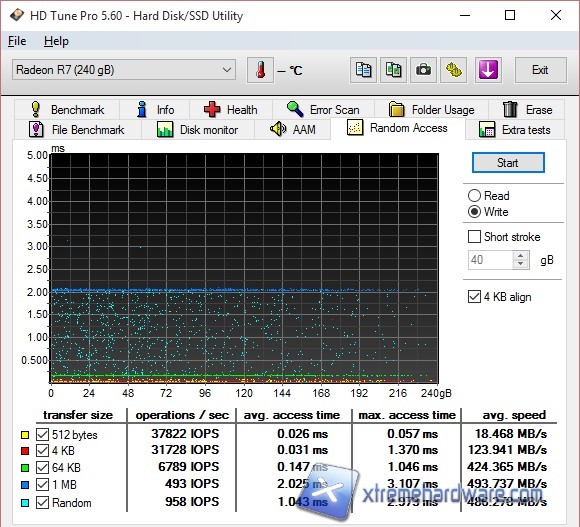Click the 424.365 MB/s average speed
The height and width of the screenshot is (527, 580).
tap(507, 467)
